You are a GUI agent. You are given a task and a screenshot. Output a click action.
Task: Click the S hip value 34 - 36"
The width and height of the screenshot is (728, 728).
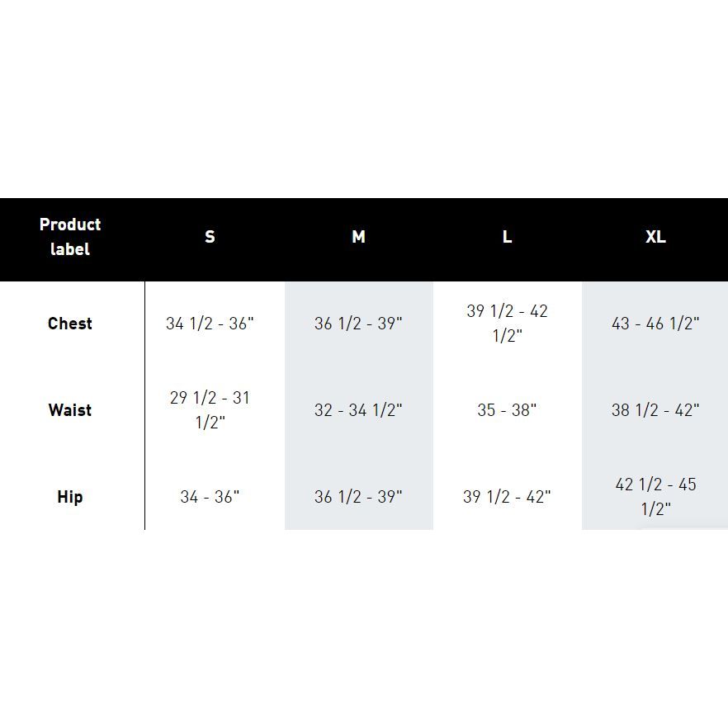pos(210,497)
